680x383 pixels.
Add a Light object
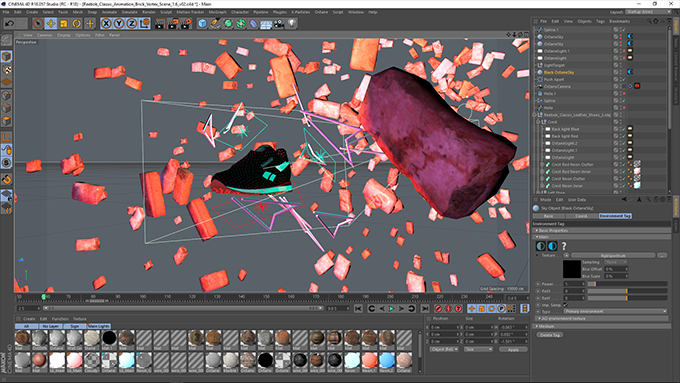coord(292,23)
